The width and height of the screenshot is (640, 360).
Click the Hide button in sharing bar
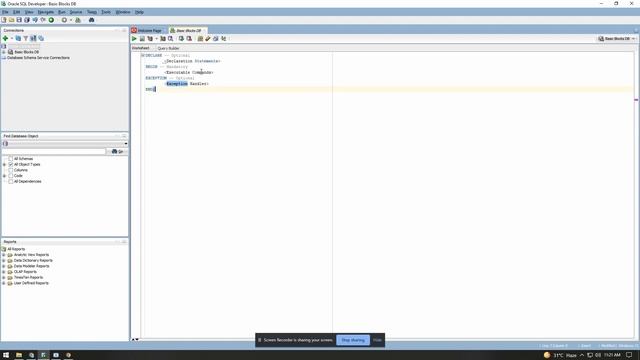point(377,340)
